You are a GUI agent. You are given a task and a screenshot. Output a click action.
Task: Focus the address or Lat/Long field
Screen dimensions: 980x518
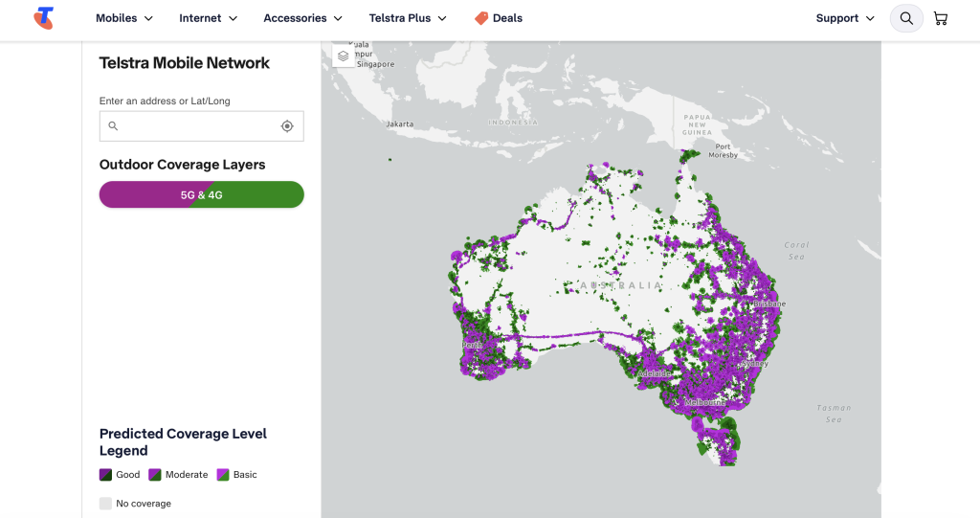[202, 126]
